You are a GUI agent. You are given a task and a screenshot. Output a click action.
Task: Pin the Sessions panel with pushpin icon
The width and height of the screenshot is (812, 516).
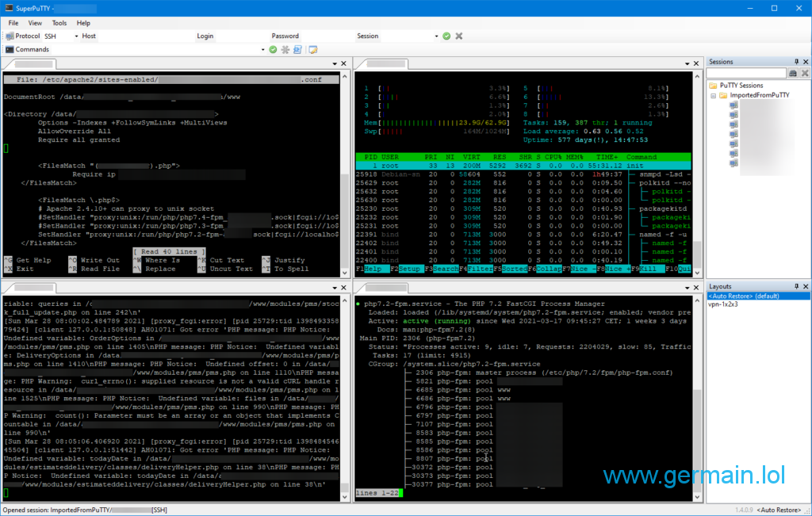[x=796, y=62]
